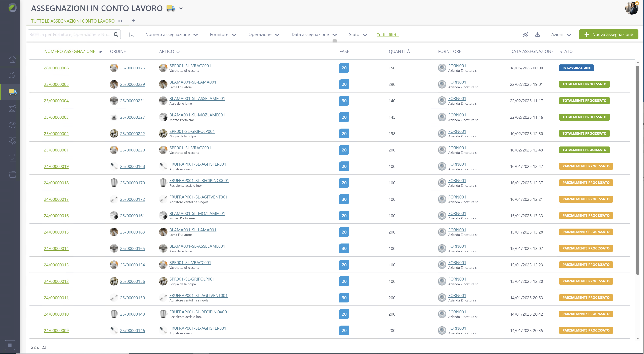Expand the Fornitore filter dropdown

tap(223, 34)
